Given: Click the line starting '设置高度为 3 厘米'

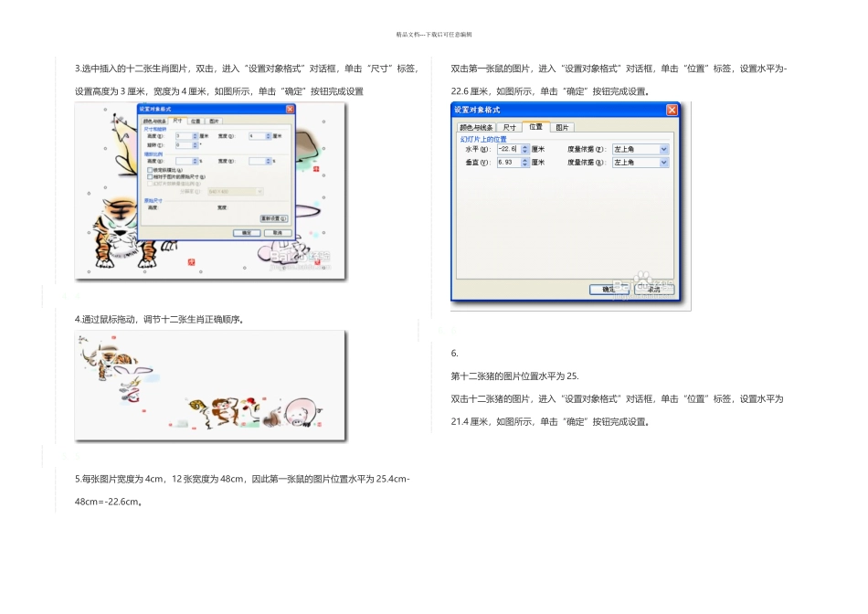Looking at the screenshot, I should coord(219,91).
